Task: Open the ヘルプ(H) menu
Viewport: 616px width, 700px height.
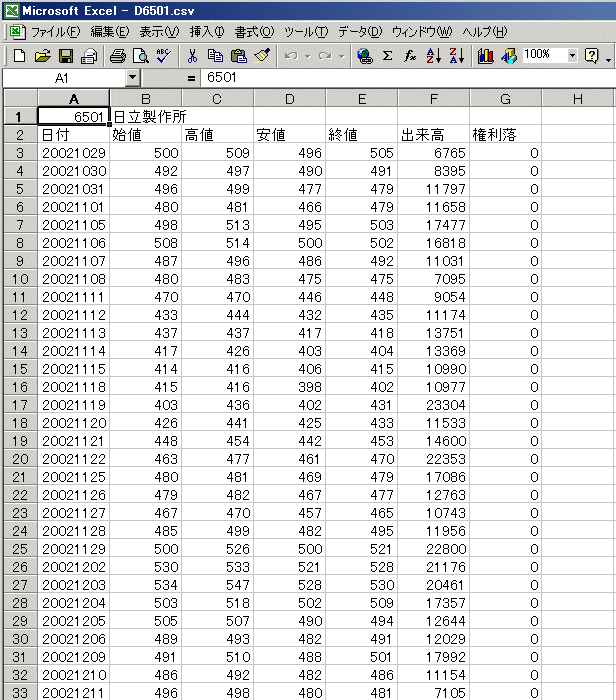Action: (485, 32)
